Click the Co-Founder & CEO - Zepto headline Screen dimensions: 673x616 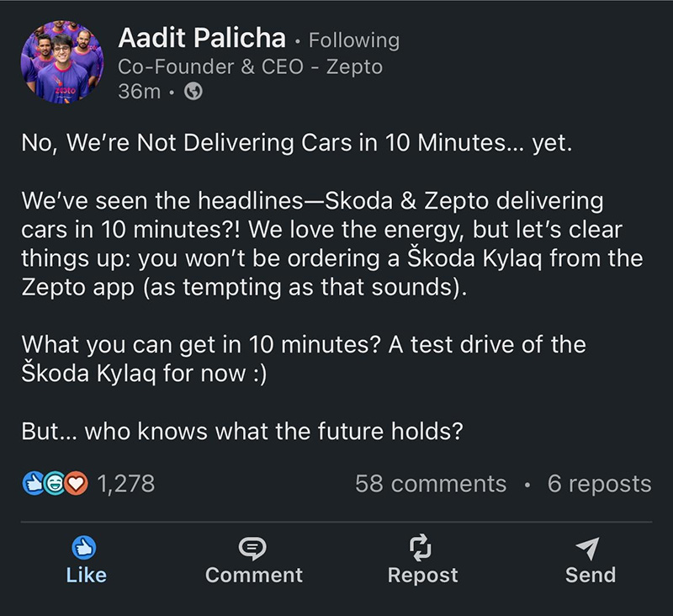(250, 66)
